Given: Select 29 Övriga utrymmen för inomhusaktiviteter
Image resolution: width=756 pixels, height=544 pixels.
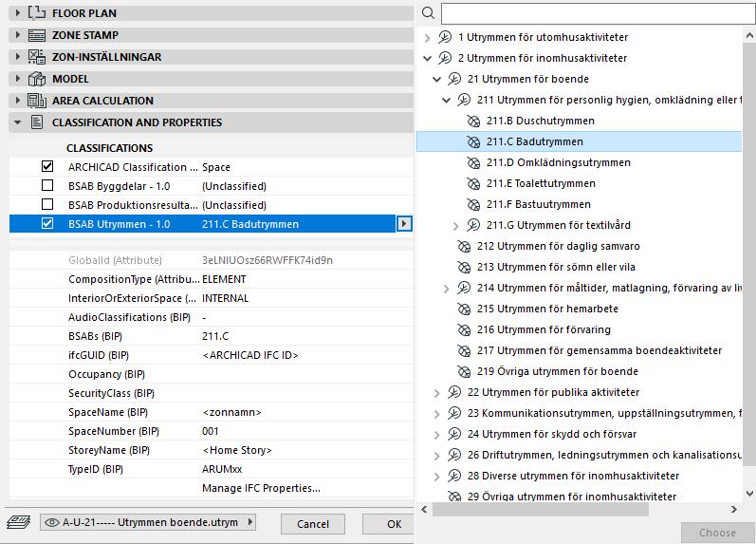Looking at the screenshot, I should (572, 497).
